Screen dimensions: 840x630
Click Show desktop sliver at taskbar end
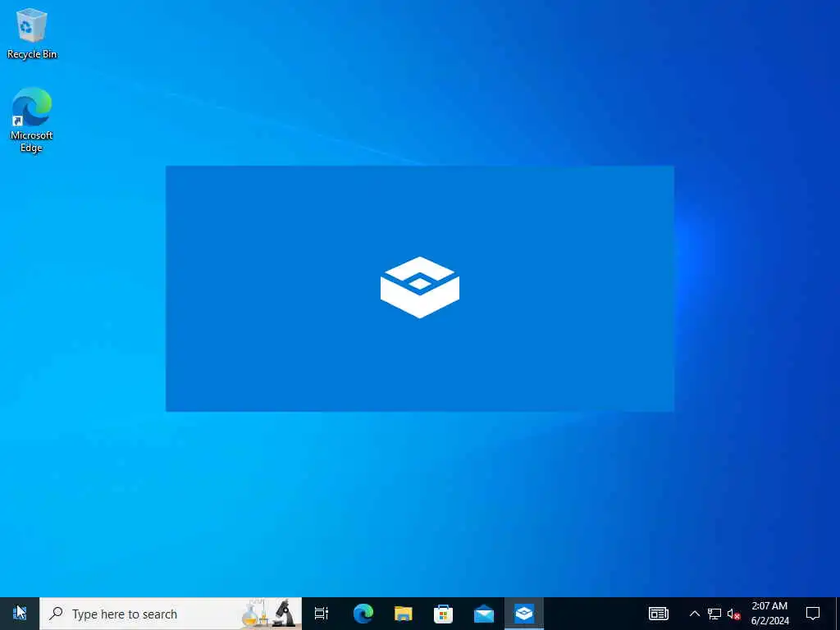(x=838, y=614)
